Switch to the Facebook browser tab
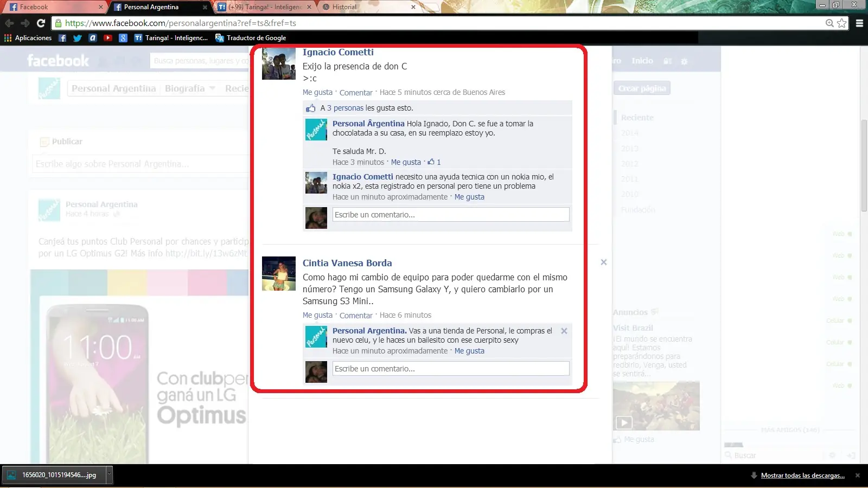 coord(53,7)
